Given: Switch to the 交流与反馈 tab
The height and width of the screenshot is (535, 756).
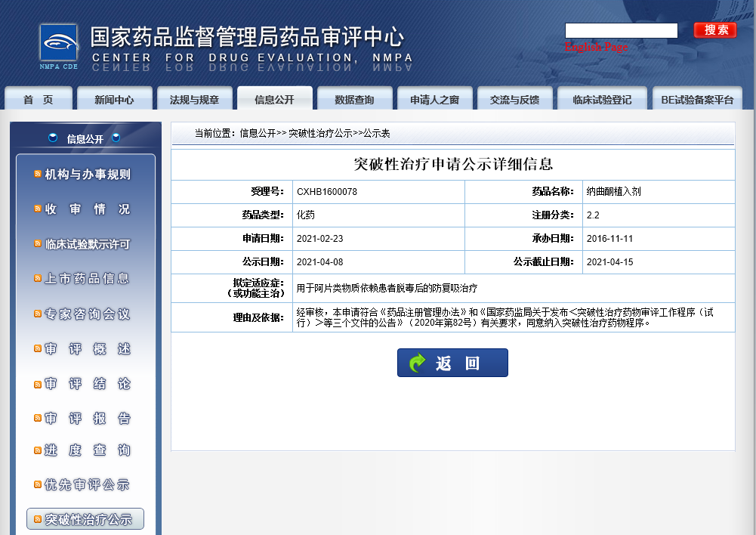Looking at the screenshot, I should pos(514,98).
